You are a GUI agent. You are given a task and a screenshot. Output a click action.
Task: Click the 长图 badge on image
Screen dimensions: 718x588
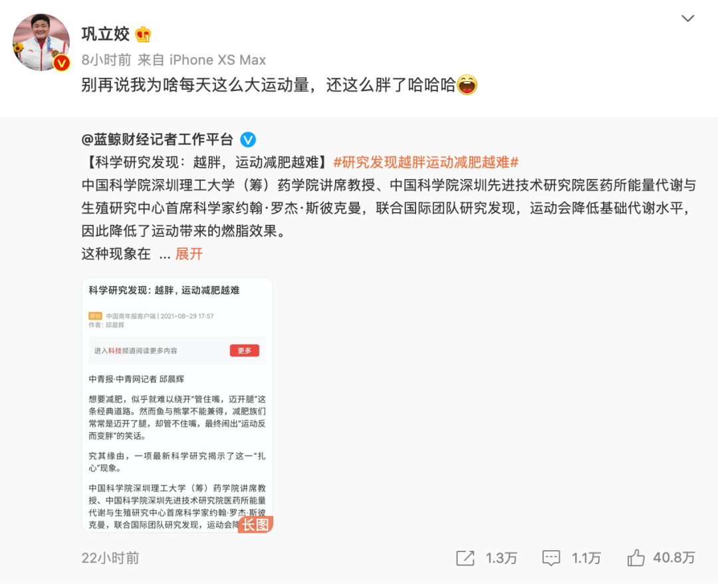tap(255, 524)
